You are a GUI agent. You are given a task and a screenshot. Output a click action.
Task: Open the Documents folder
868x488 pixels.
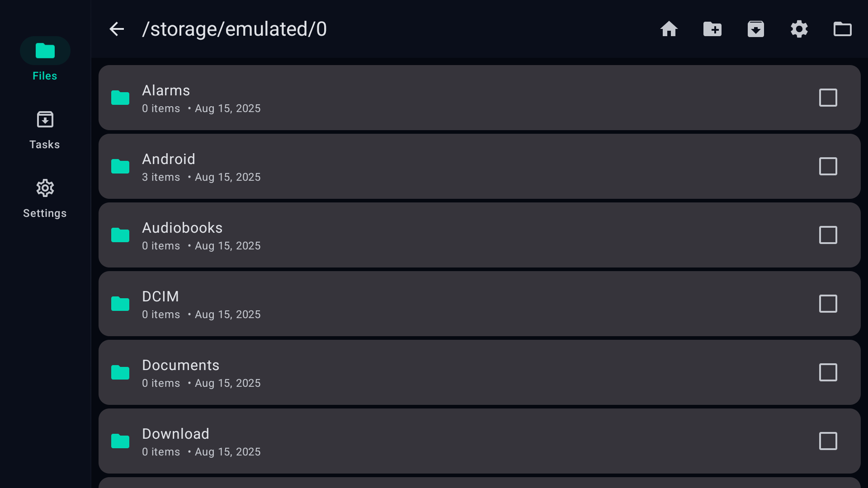click(x=180, y=366)
